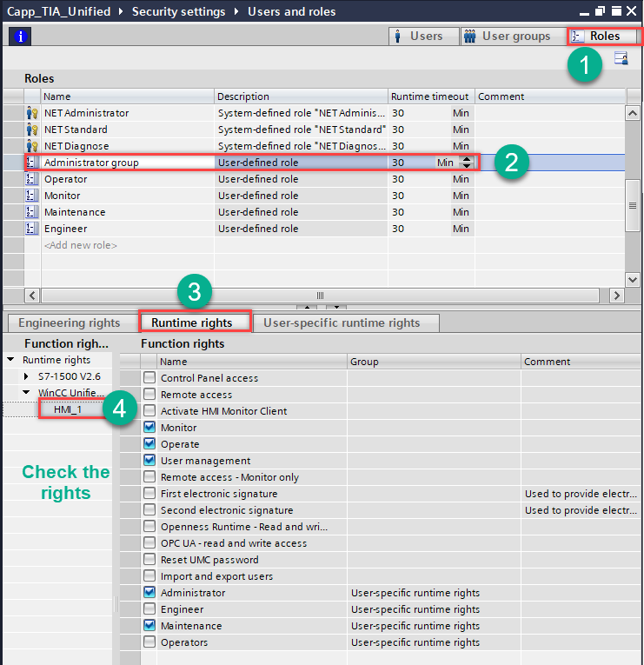
Task: Click the Monitor role row icon
Action: [x=32, y=196]
